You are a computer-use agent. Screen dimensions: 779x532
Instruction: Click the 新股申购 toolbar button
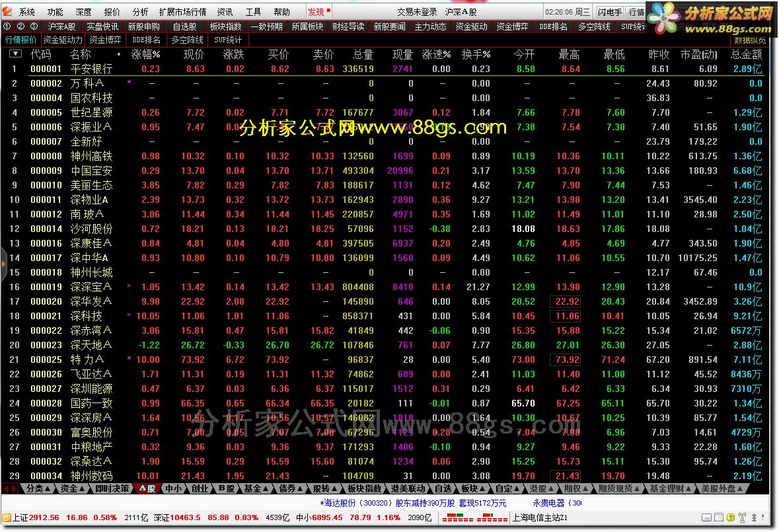(x=143, y=27)
